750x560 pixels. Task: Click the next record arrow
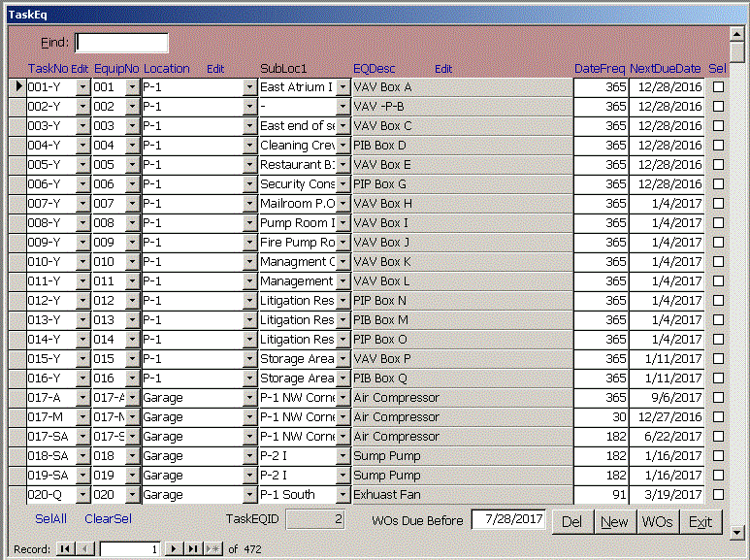click(x=175, y=549)
